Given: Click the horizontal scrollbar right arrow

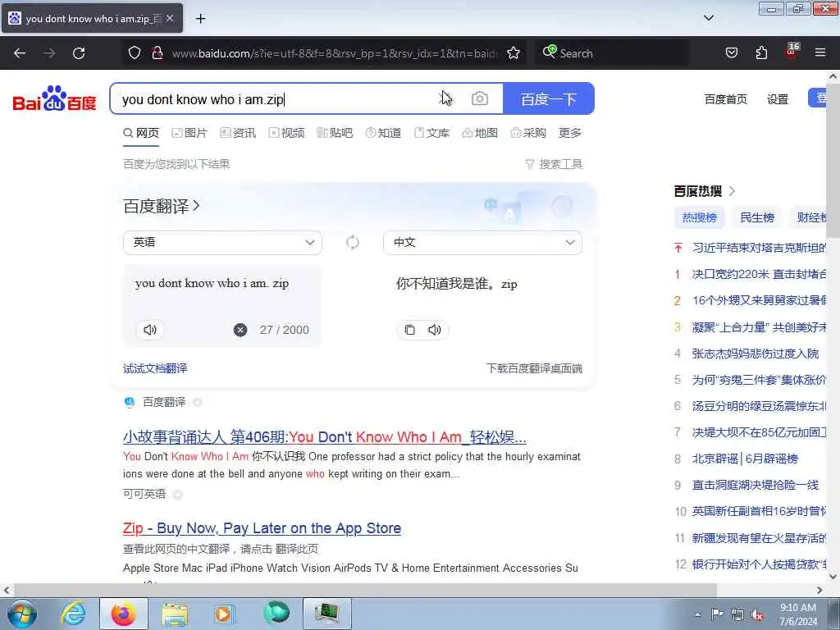Looking at the screenshot, I should click(x=819, y=590).
